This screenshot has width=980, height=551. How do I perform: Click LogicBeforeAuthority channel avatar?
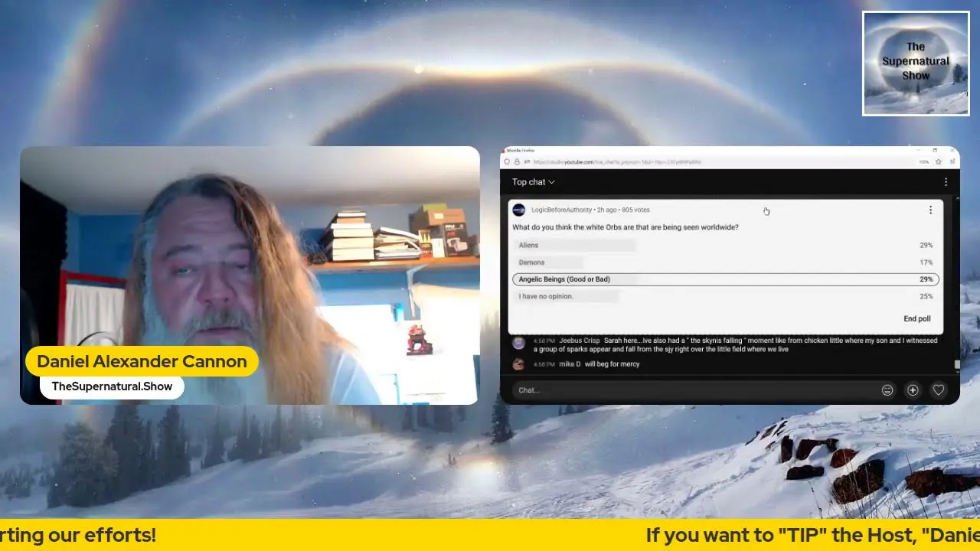coord(518,210)
